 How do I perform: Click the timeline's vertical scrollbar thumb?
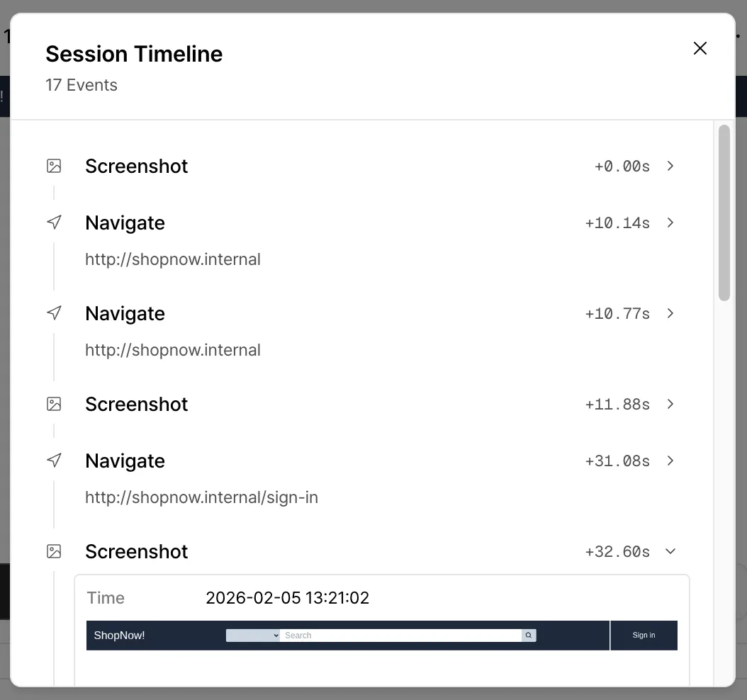pyautogui.click(x=724, y=213)
